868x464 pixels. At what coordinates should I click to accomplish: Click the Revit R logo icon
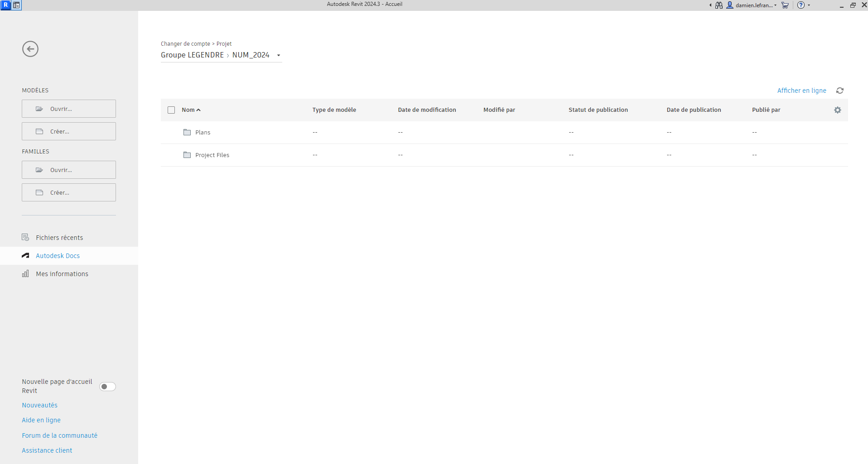(5, 5)
